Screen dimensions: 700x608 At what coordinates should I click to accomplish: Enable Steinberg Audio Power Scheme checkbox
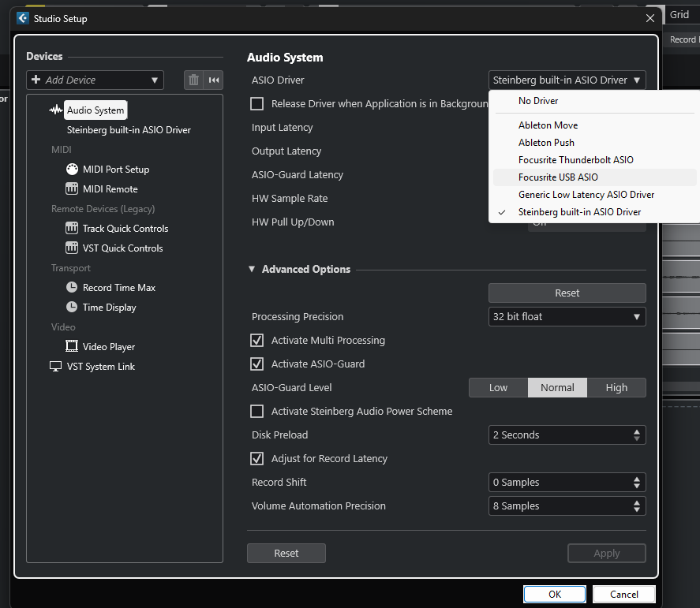[x=256, y=412]
